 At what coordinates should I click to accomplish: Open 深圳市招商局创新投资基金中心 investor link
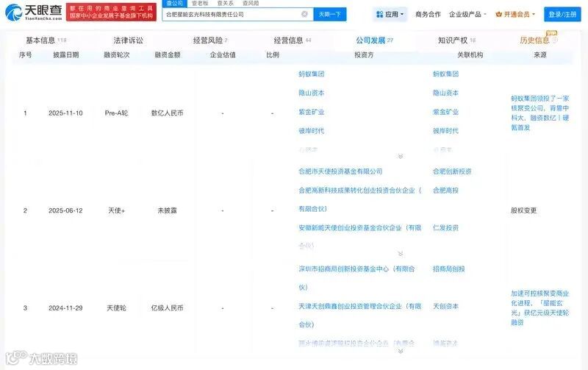click(356, 278)
